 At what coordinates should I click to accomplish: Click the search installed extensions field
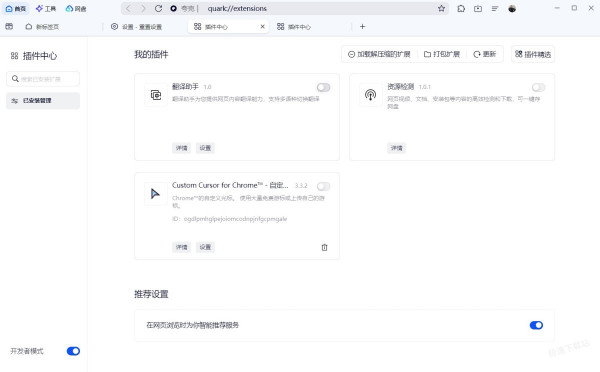43,79
